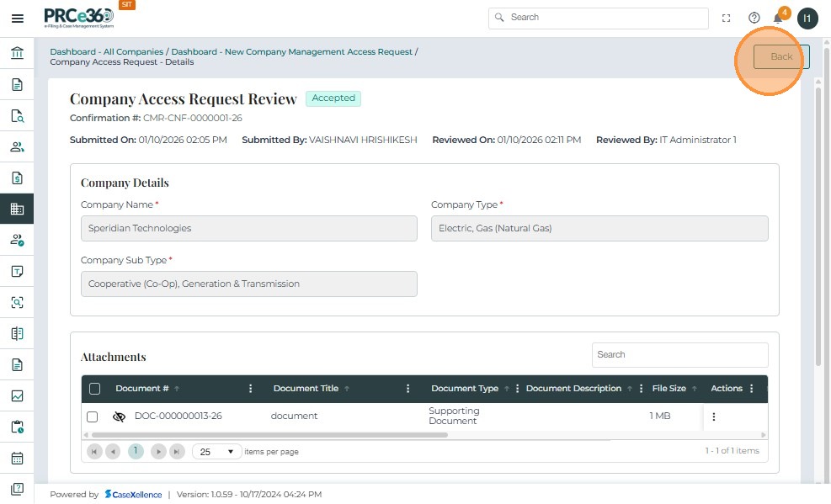Open the user with check badge sidebar icon

[17, 240]
